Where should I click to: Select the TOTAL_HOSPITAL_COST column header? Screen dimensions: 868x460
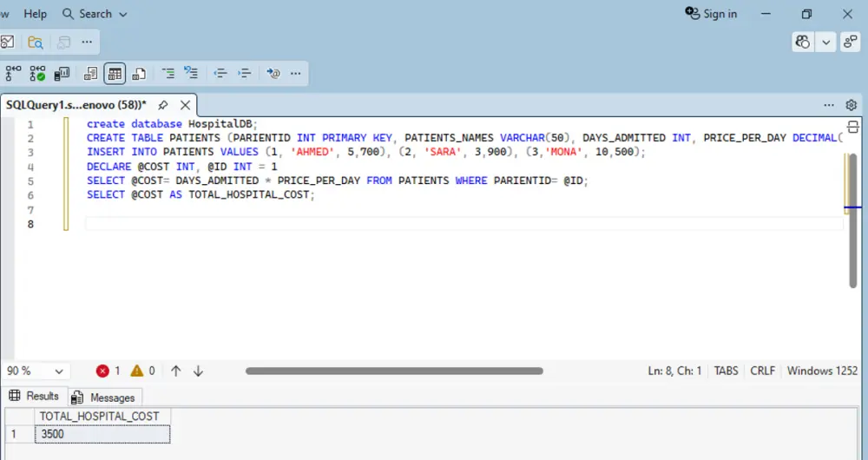[x=102, y=417]
